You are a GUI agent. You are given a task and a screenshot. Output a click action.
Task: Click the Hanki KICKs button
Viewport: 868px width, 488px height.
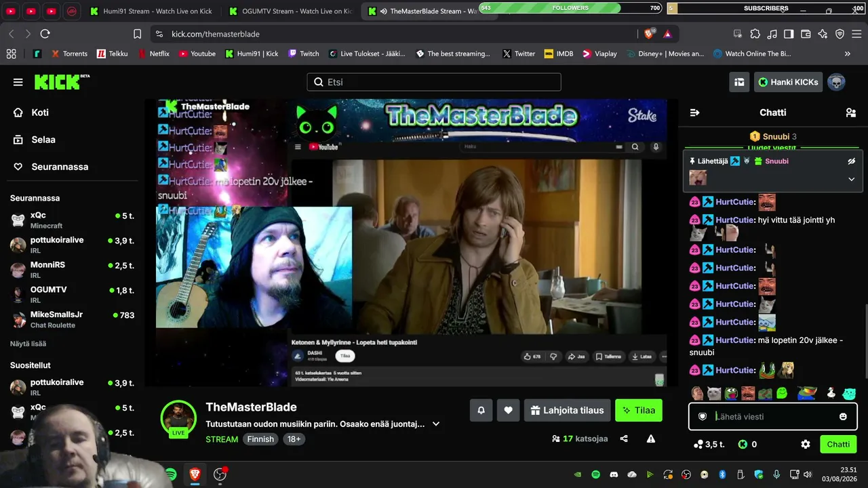pos(789,82)
